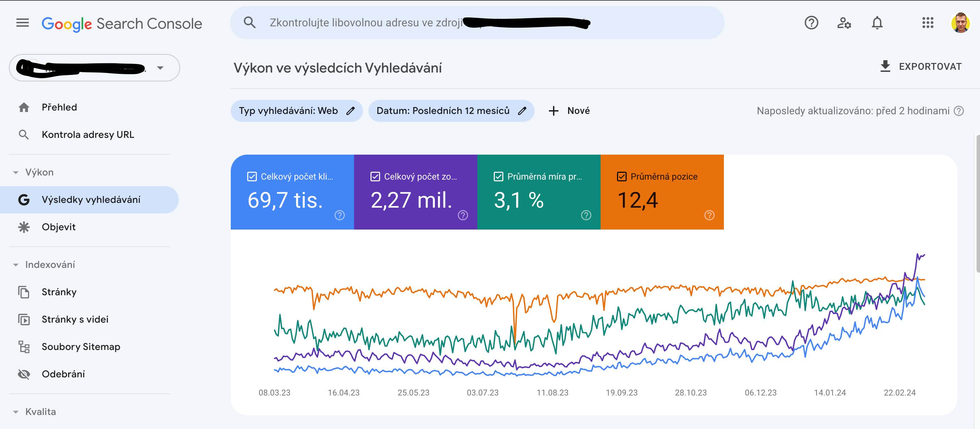Click the Stránky s videi icon

pos(24,319)
